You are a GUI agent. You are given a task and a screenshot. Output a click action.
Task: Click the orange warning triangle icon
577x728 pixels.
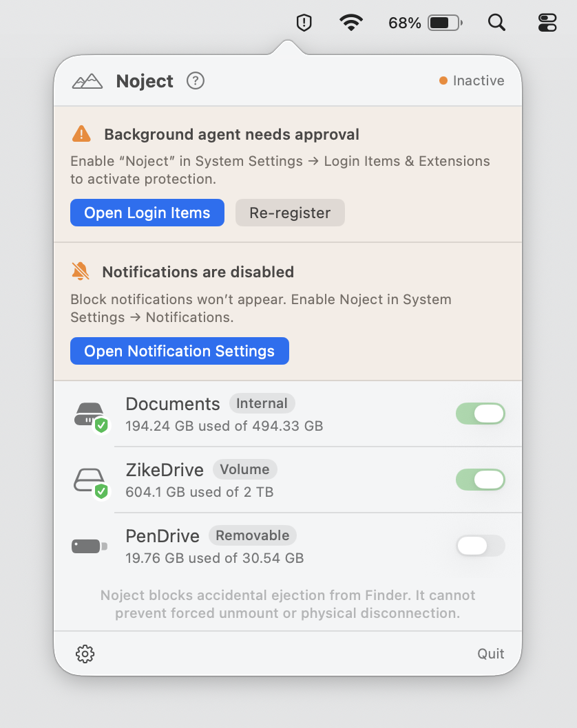(82, 133)
